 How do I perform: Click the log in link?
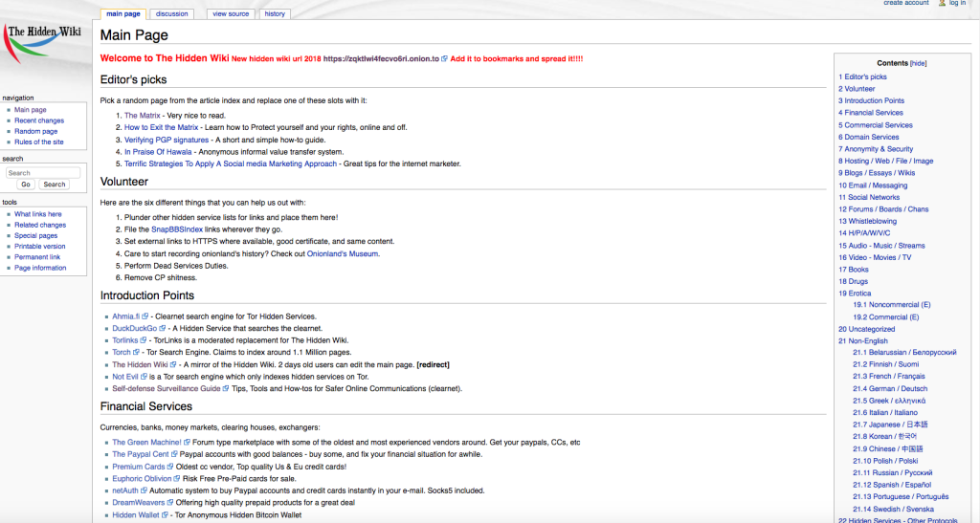pos(957,3)
